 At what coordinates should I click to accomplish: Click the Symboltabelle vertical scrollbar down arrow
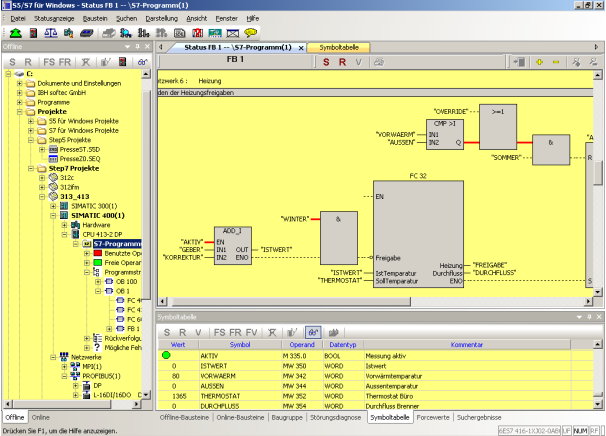pyautogui.click(x=597, y=404)
